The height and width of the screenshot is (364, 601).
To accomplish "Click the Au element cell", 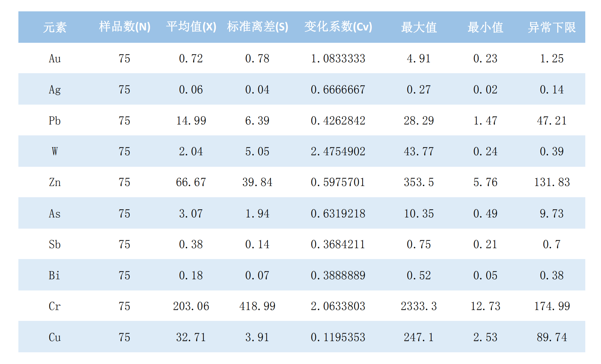I will 55,58.
